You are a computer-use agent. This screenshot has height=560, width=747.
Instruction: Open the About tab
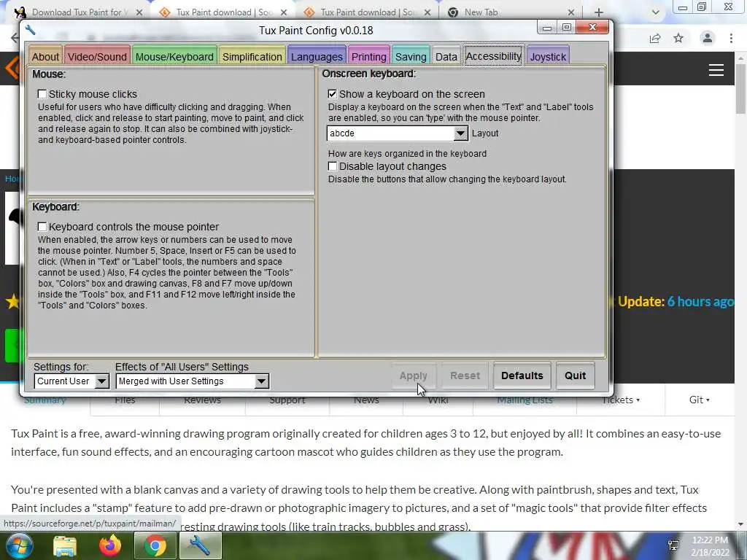(45, 57)
